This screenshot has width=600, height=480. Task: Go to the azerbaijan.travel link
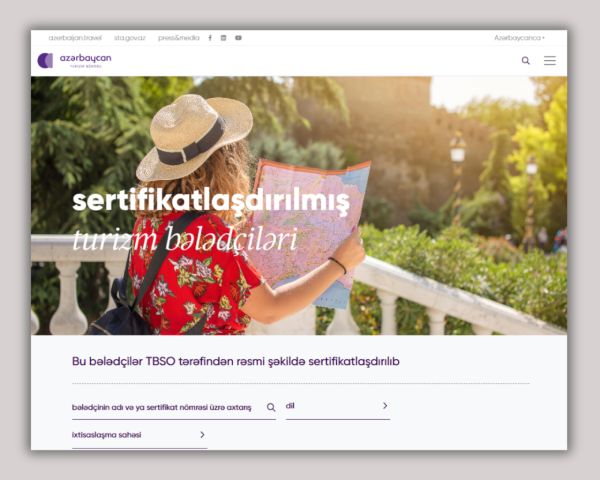[x=75, y=38]
